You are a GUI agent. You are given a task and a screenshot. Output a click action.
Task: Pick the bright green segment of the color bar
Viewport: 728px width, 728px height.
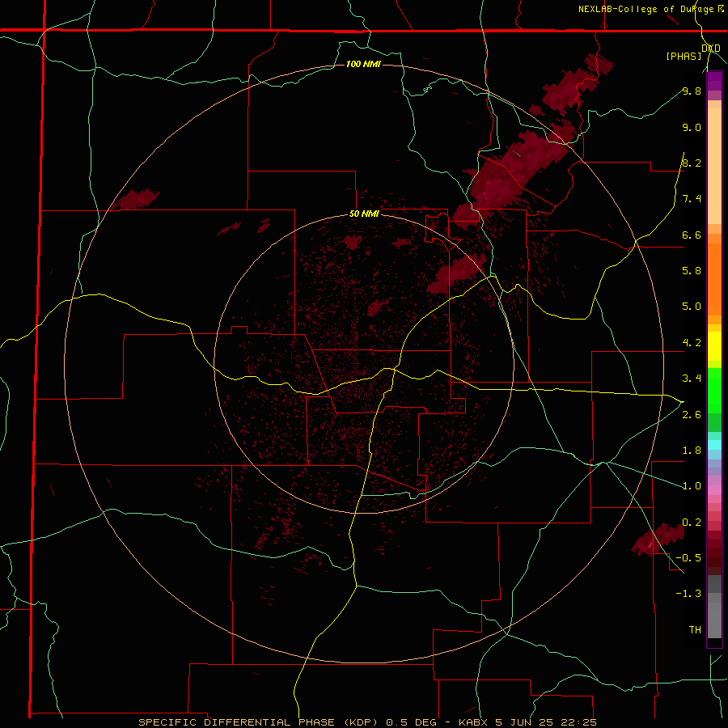click(x=714, y=390)
